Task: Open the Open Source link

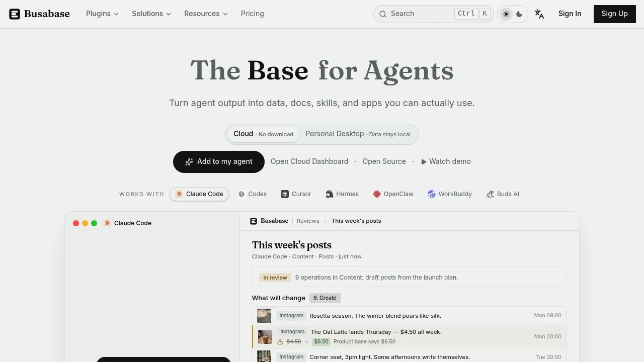Action: point(384,161)
